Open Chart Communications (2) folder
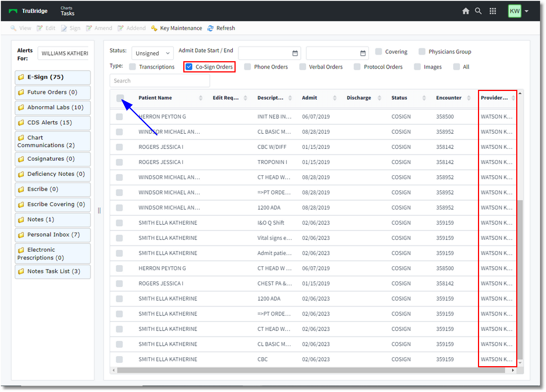The image size is (546, 392). [53, 141]
